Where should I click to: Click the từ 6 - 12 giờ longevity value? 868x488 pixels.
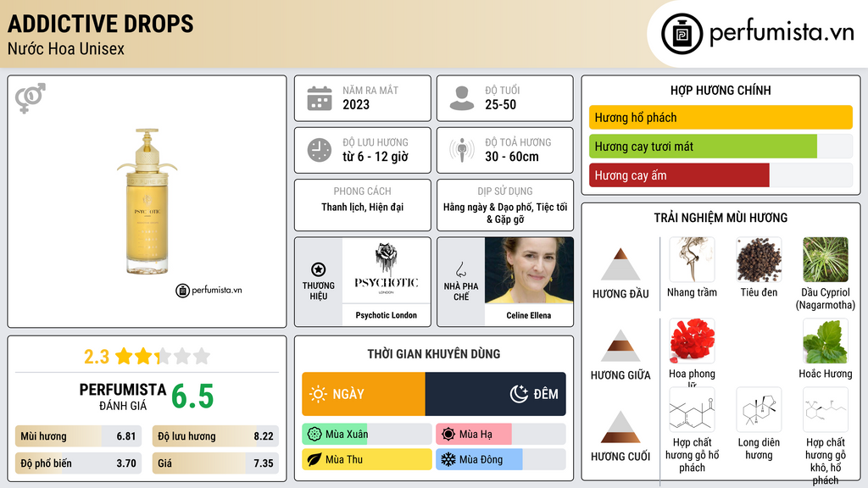[x=376, y=157]
